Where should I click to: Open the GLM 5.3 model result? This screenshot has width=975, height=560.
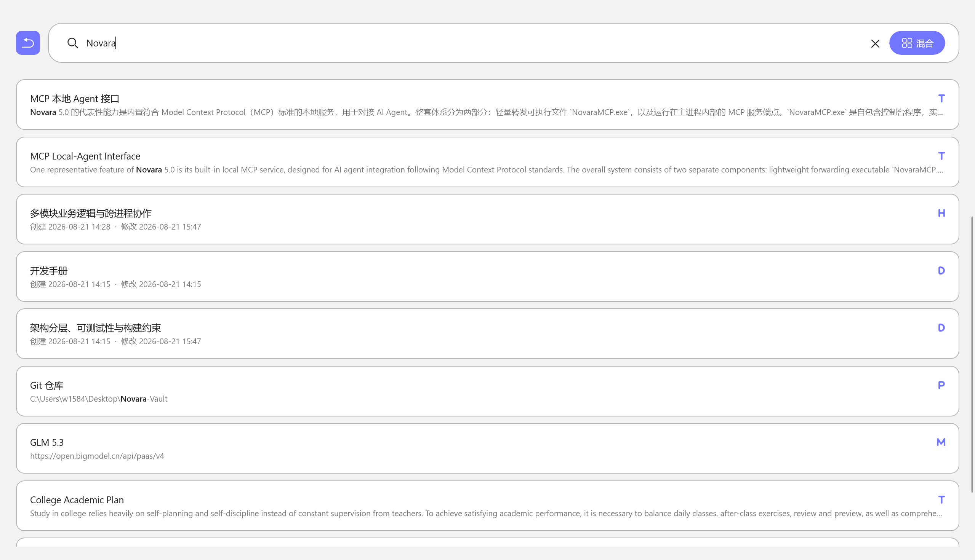[x=487, y=448]
